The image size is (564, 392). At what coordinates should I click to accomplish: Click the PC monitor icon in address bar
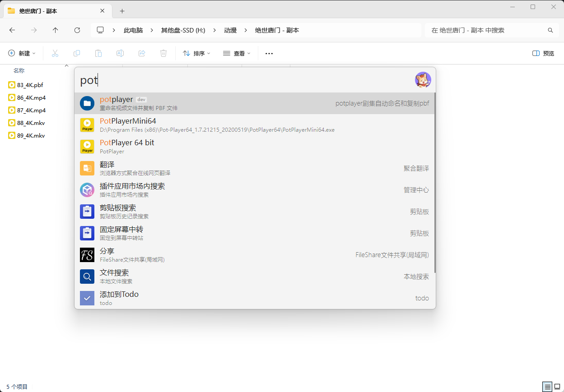[100, 30]
